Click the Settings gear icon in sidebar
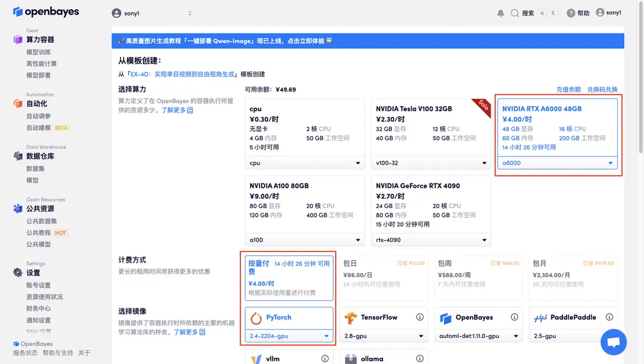The height and width of the screenshot is (364, 644). 18,273
